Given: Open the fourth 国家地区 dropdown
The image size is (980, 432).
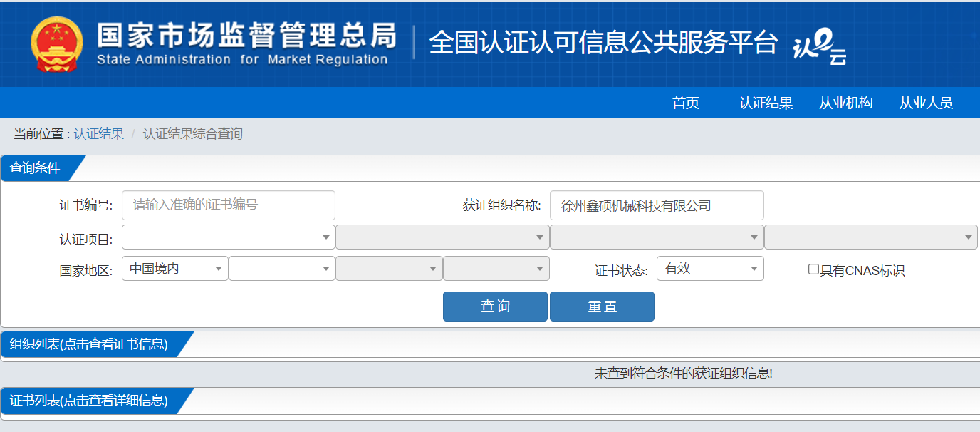Looking at the screenshot, I should pyautogui.click(x=496, y=269).
